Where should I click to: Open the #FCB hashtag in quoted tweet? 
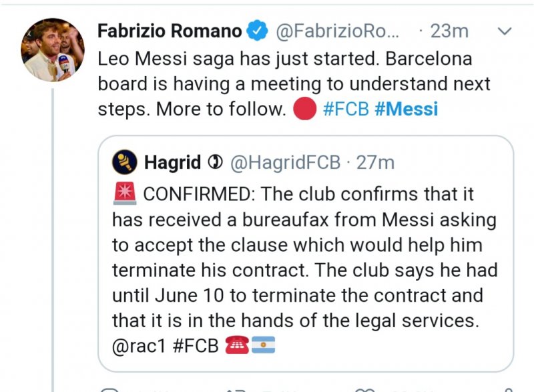click(198, 346)
